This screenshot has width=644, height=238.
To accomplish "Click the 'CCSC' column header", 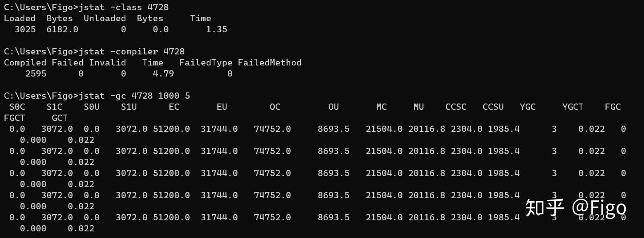I will pos(456,107).
